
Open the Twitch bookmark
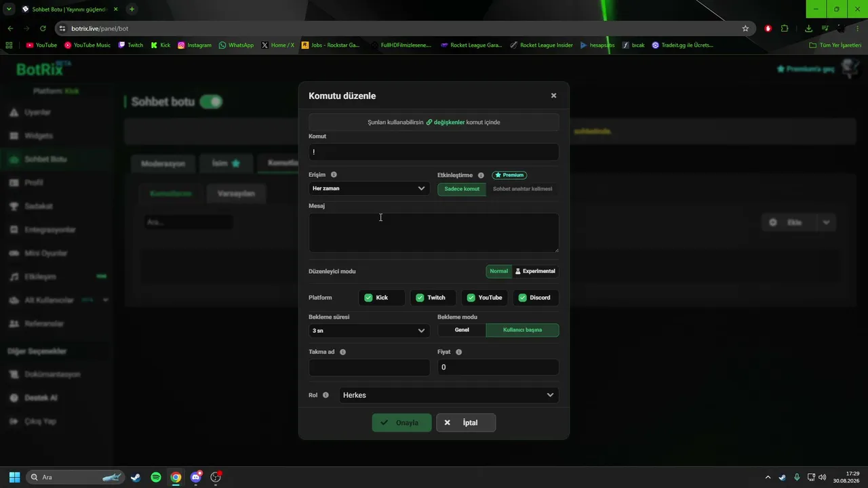[131, 45]
